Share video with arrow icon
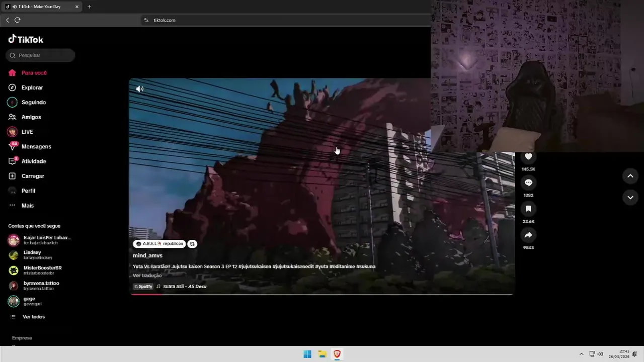Image resolution: width=644 pixels, height=362 pixels. point(528,235)
